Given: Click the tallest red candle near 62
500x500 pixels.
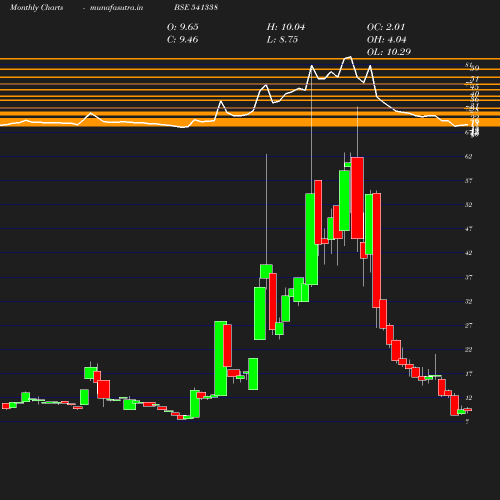Looking at the screenshot, I should [357, 198].
